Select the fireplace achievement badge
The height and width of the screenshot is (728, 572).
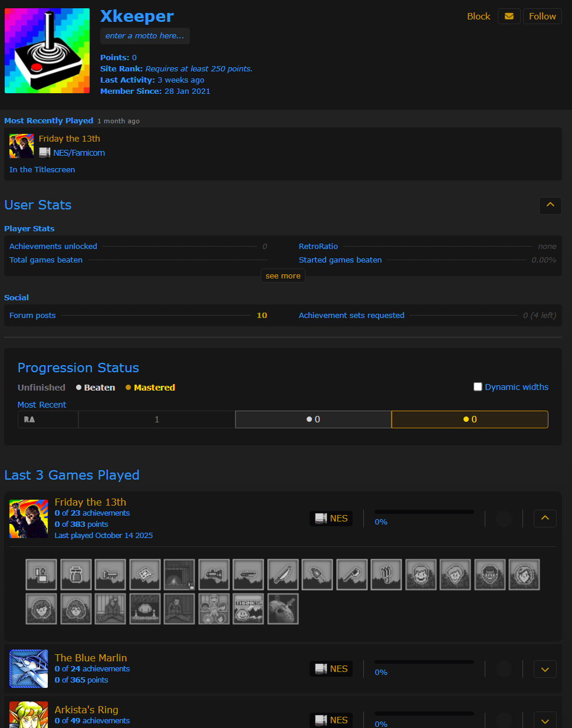[179, 575]
